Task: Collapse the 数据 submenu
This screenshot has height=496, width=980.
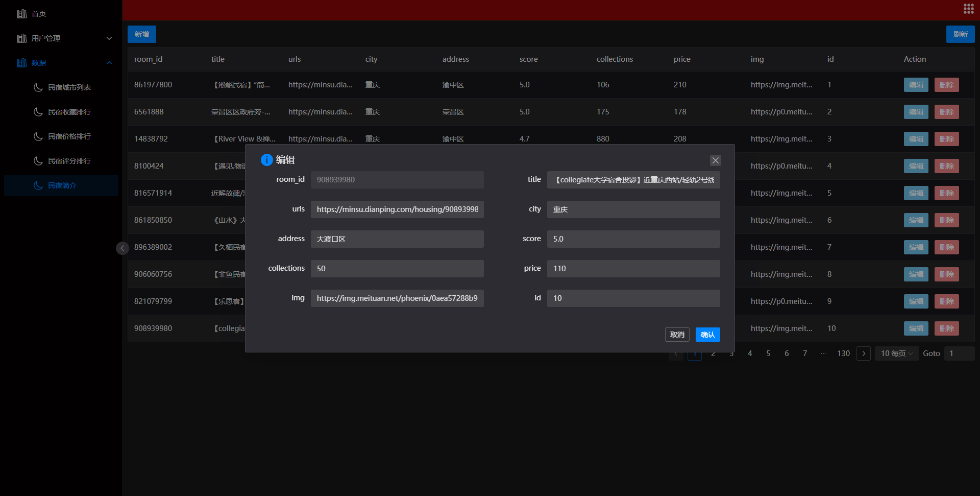Action: click(109, 62)
